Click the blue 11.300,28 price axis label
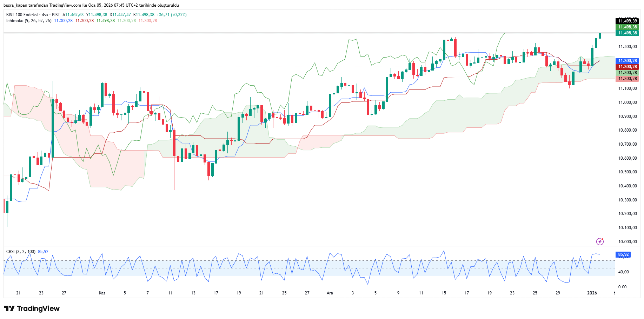The image size is (644, 319). [x=627, y=61]
